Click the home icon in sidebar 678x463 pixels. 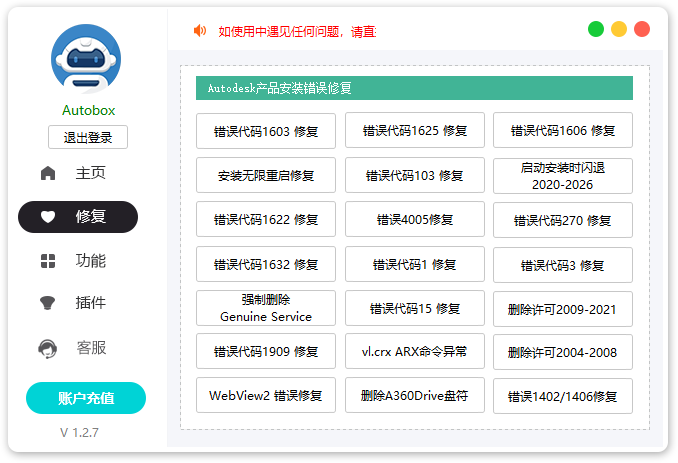pos(48,173)
